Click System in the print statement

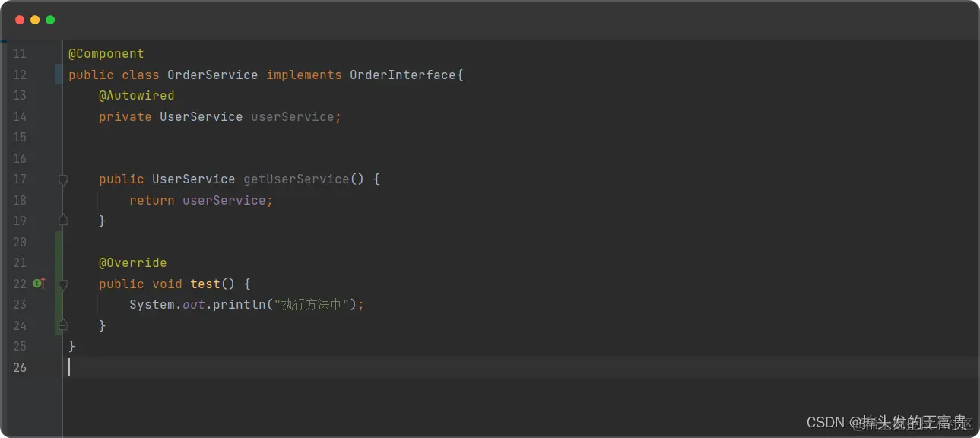coord(152,305)
